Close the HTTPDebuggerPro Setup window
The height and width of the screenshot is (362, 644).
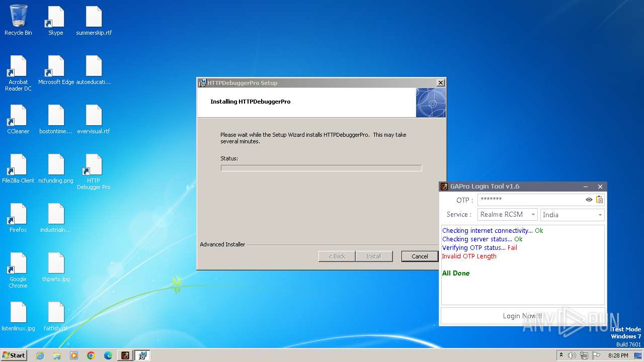(440, 83)
